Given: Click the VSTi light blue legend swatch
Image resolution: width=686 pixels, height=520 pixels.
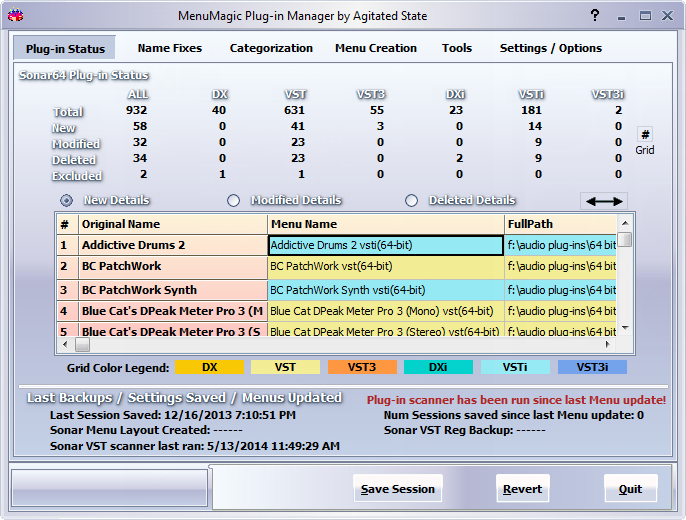Looking at the screenshot, I should [515, 367].
